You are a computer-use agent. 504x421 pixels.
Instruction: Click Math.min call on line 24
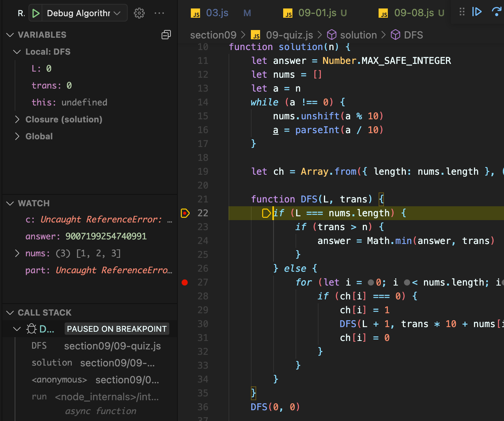[x=389, y=241]
